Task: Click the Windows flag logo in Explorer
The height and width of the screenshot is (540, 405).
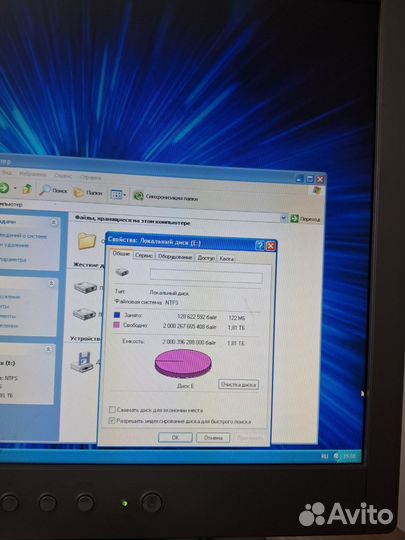Action: (x=316, y=190)
